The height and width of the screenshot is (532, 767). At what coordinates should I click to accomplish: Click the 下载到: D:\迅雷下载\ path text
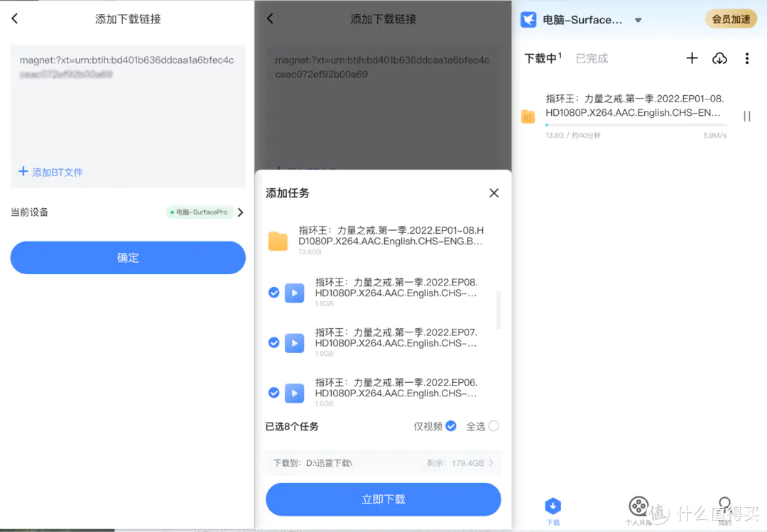pyautogui.click(x=312, y=462)
